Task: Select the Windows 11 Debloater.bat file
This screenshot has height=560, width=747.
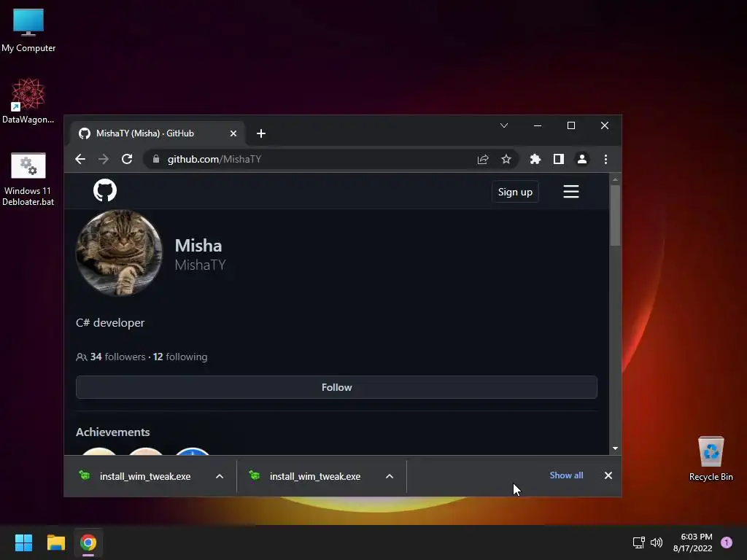Action: pyautogui.click(x=28, y=179)
